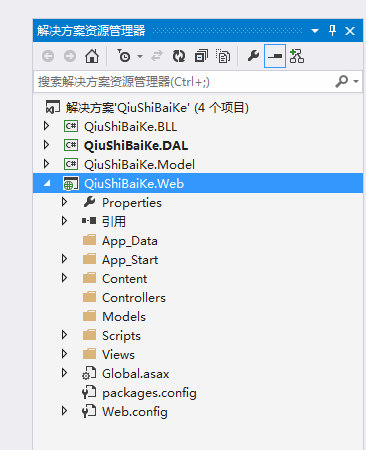The height and width of the screenshot is (450, 366).
Task: Expand the Properties node
Action: [x=64, y=202]
